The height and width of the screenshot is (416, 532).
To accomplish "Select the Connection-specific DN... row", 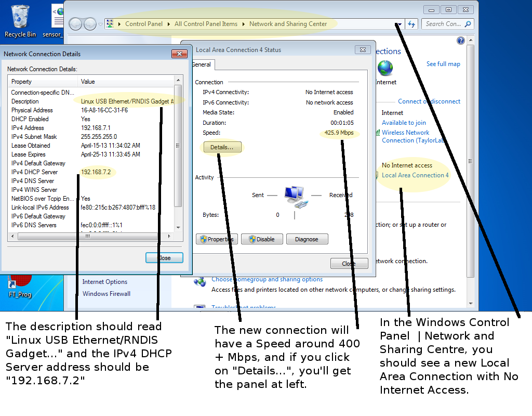I will [91, 93].
